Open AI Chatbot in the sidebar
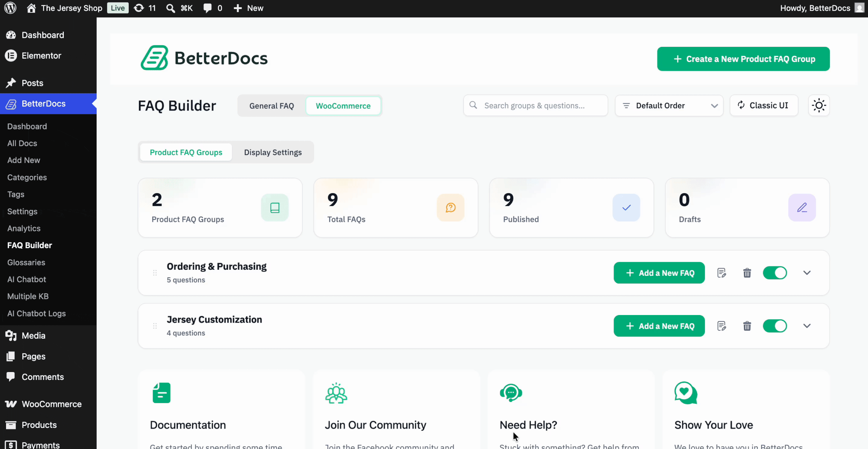This screenshot has height=449, width=868. click(x=26, y=279)
